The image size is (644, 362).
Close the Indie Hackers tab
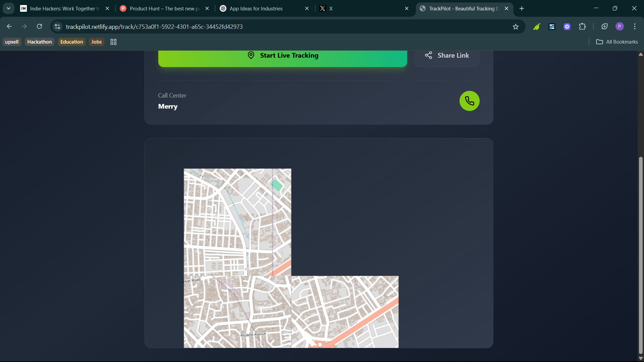click(107, 8)
